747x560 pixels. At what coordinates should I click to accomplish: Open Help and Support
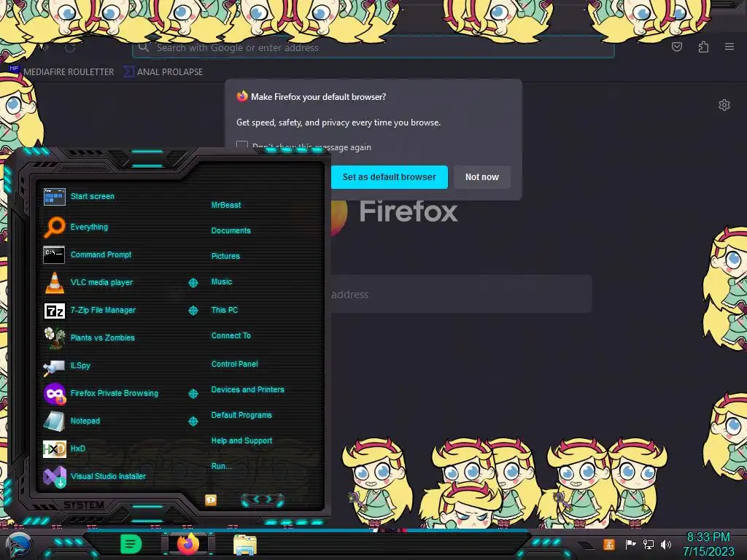(x=242, y=441)
